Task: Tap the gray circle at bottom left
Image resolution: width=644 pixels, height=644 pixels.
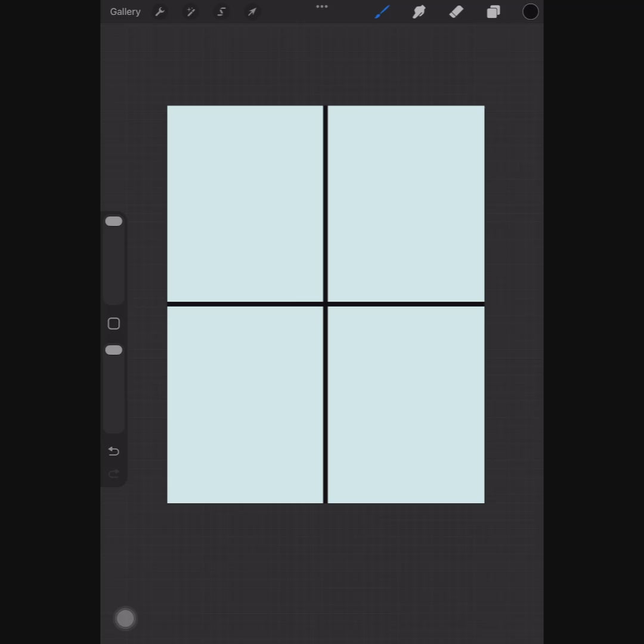Action: [125, 618]
